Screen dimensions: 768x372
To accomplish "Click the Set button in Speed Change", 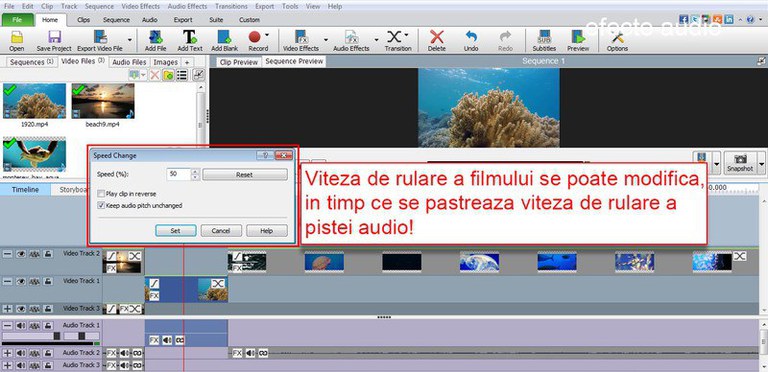I will (x=176, y=231).
